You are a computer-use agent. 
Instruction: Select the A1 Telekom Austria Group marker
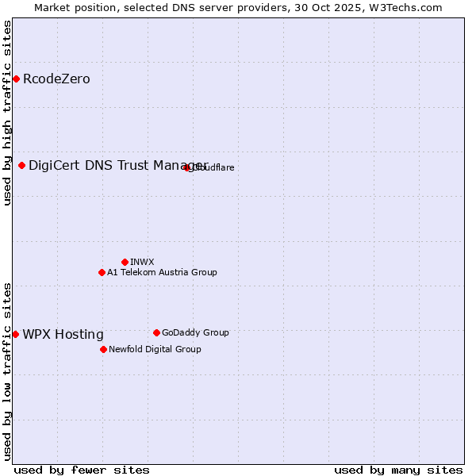(102, 272)
